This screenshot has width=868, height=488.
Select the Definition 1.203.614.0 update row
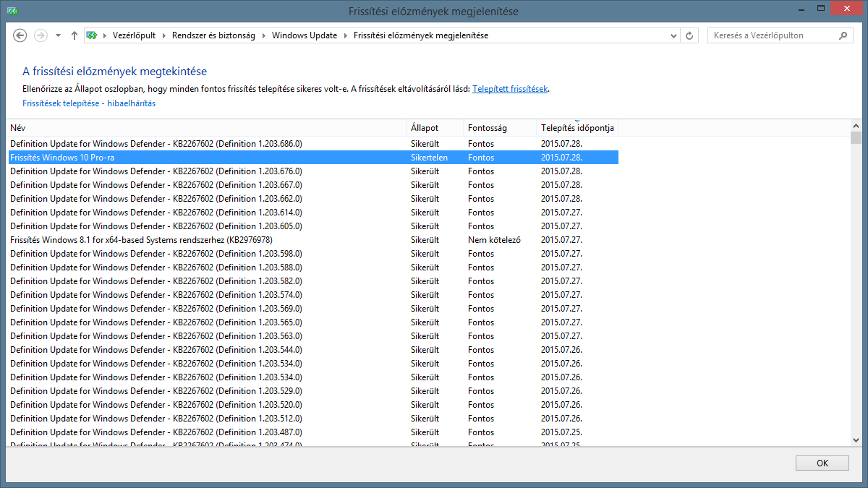click(312, 213)
